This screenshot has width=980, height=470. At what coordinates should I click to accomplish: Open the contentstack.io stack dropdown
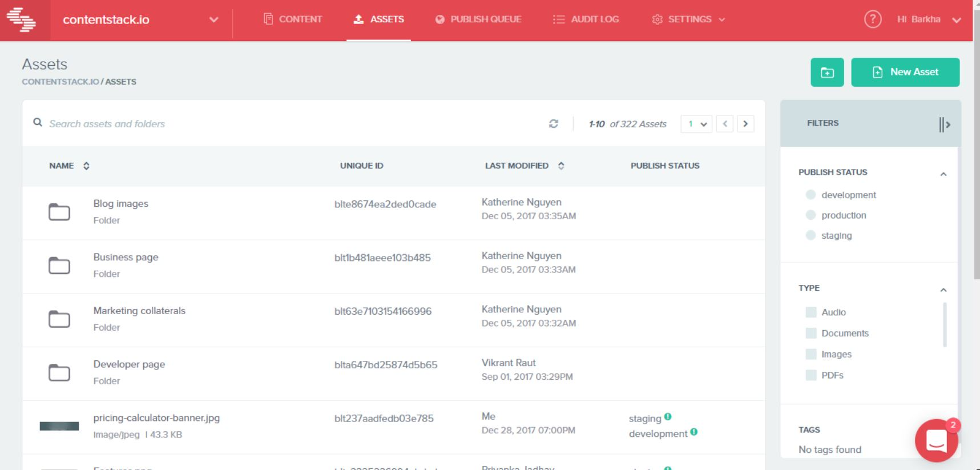click(213, 19)
